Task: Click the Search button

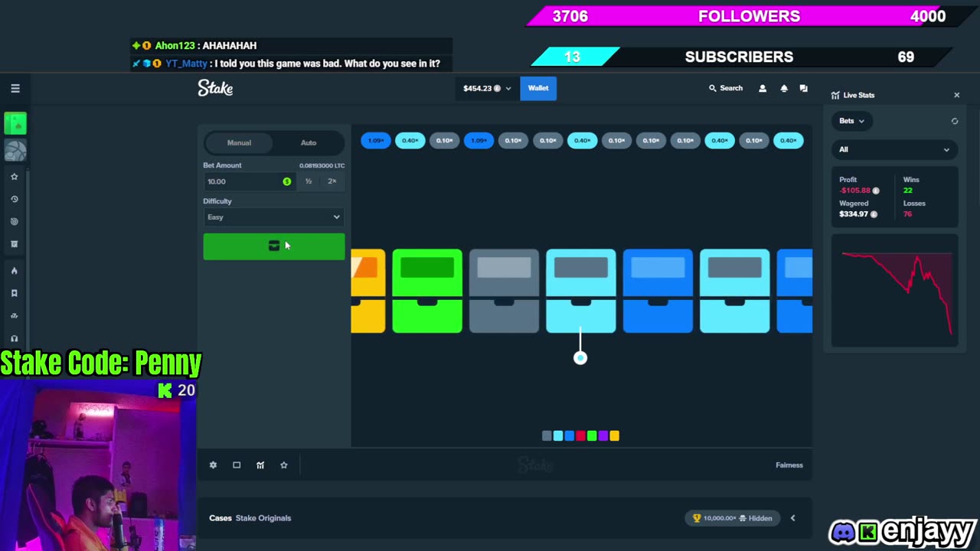Action: (x=726, y=88)
